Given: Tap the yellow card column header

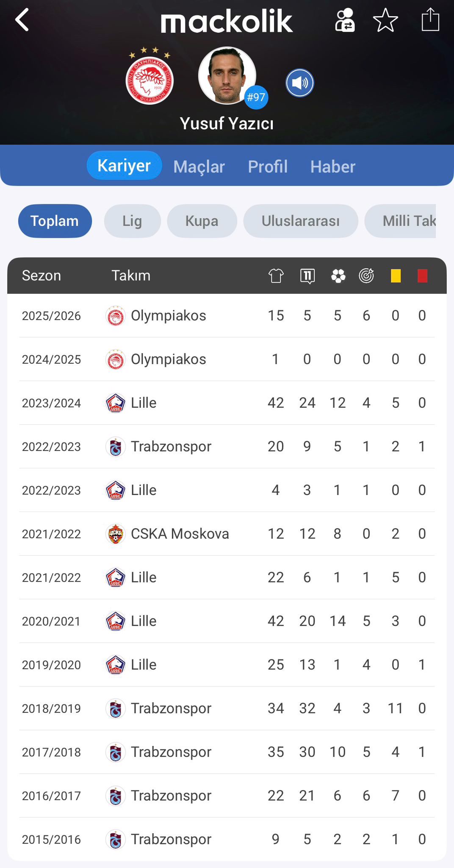Looking at the screenshot, I should click(396, 276).
